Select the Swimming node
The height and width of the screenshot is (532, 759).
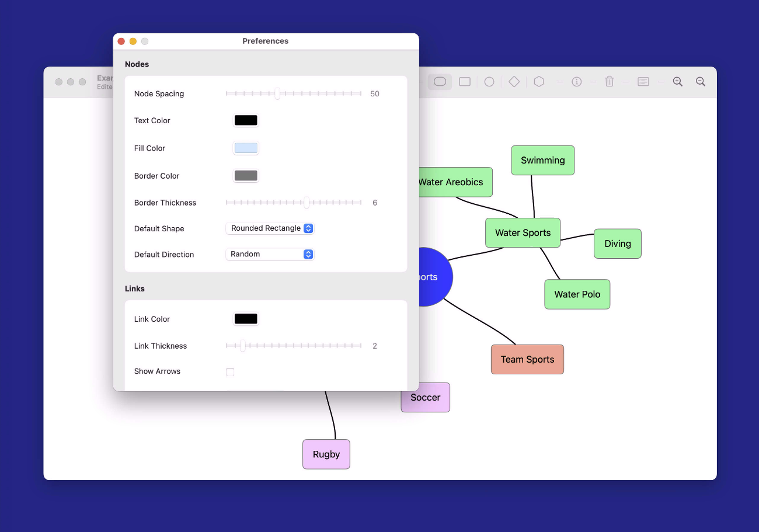point(542,160)
